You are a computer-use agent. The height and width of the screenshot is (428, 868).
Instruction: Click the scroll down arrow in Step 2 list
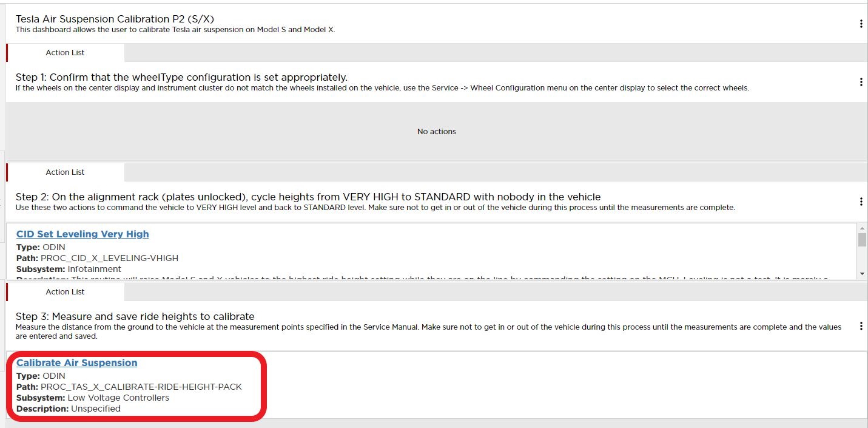(x=862, y=274)
